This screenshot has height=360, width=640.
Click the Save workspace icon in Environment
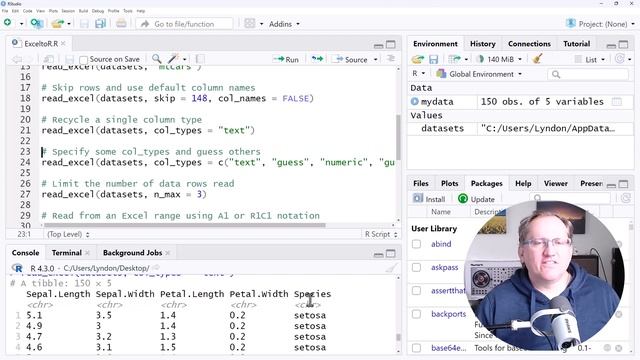click(x=433, y=59)
